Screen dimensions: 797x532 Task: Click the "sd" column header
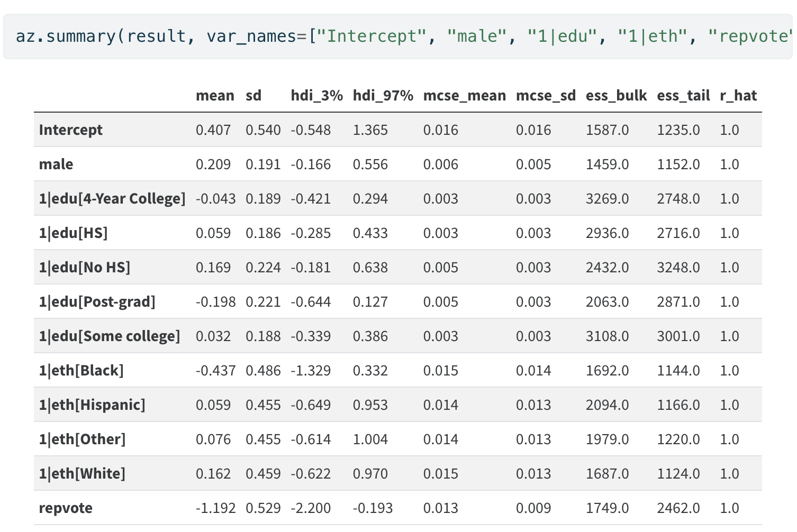(x=253, y=96)
